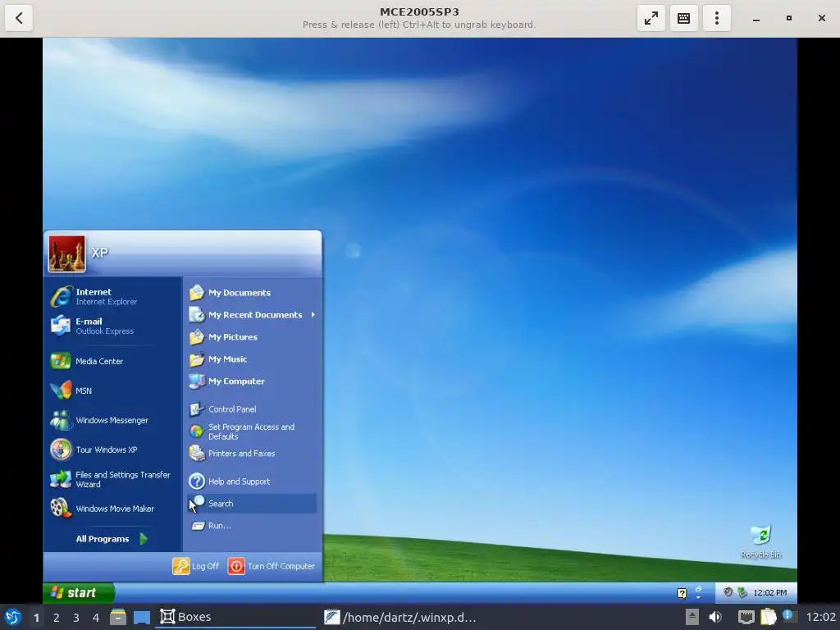Click host update notification icon

coord(788,615)
